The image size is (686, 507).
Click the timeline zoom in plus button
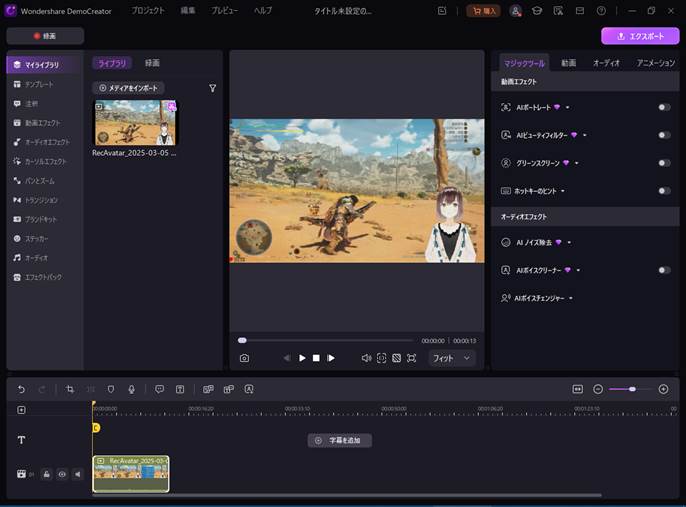[663, 389]
